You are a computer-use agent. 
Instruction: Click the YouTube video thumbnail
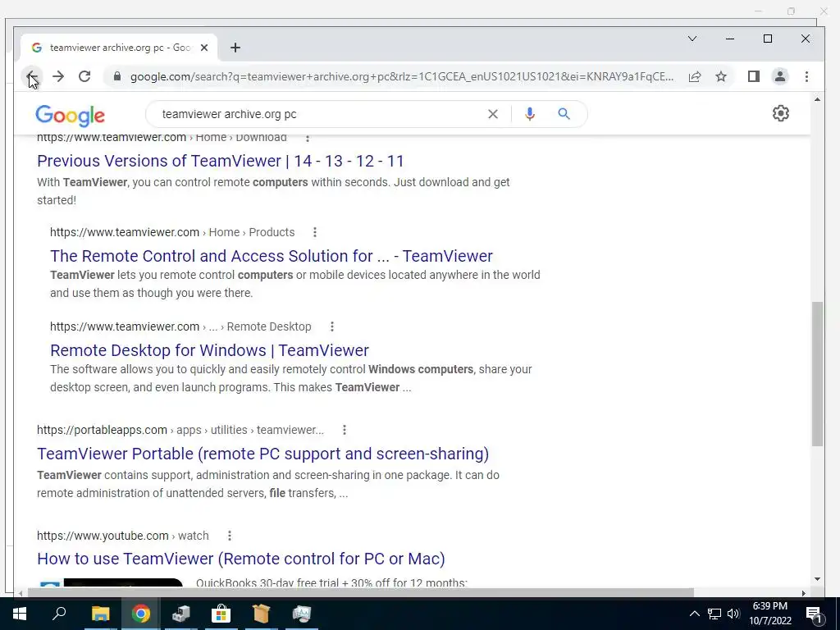[x=111, y=583]
